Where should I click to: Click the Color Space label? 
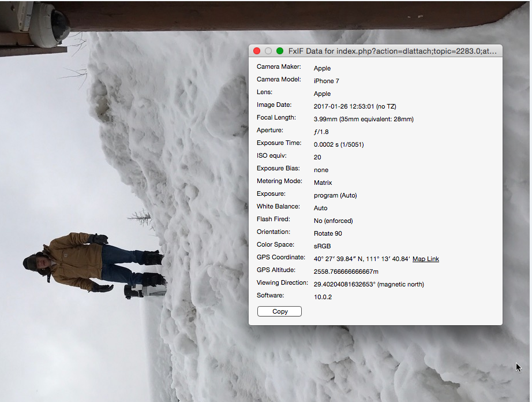pyautogui.click(x=275, y=244)
